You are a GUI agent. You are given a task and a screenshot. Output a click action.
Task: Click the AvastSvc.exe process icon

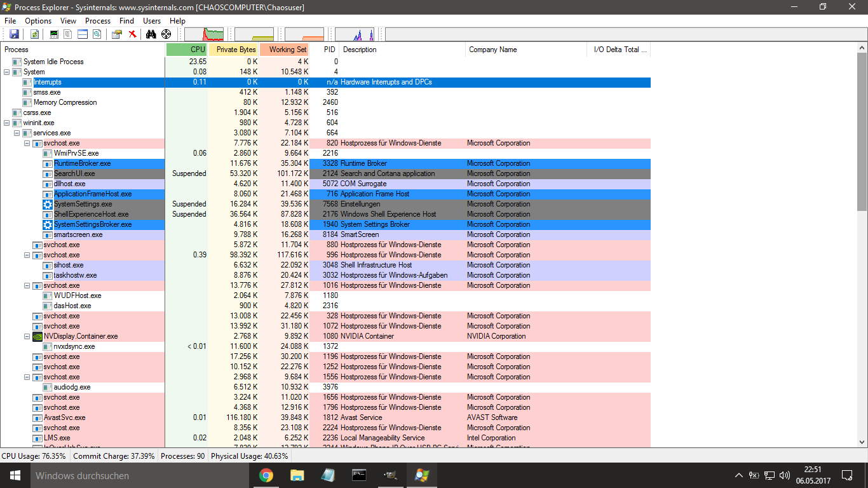tap(37, 417)
